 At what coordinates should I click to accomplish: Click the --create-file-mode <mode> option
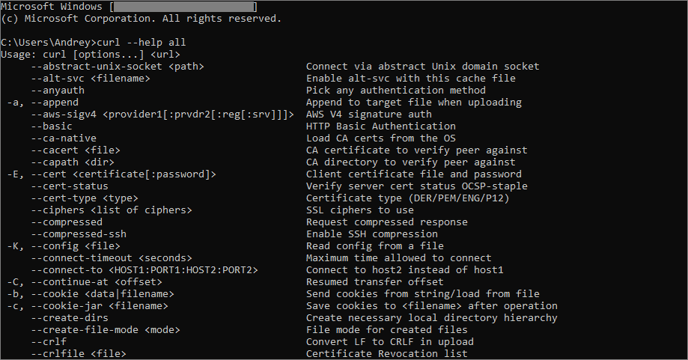(105, 330)
